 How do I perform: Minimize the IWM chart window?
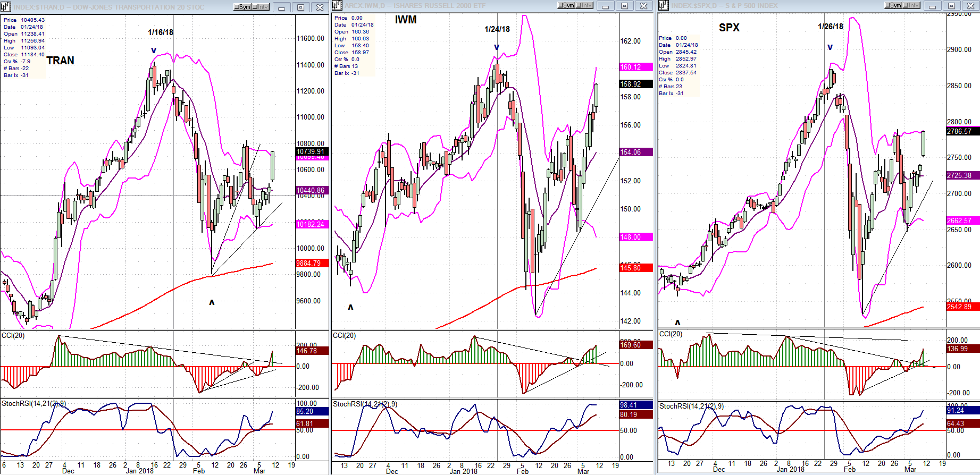tap(606, 6)
